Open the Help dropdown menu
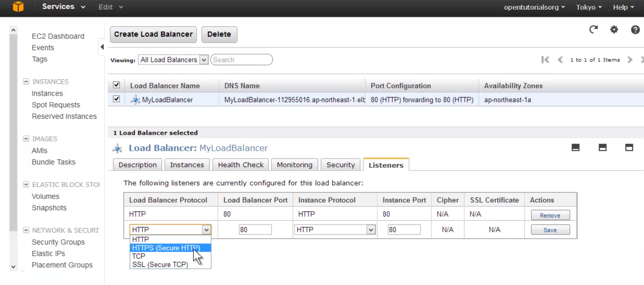 click(x=624, y=7)
